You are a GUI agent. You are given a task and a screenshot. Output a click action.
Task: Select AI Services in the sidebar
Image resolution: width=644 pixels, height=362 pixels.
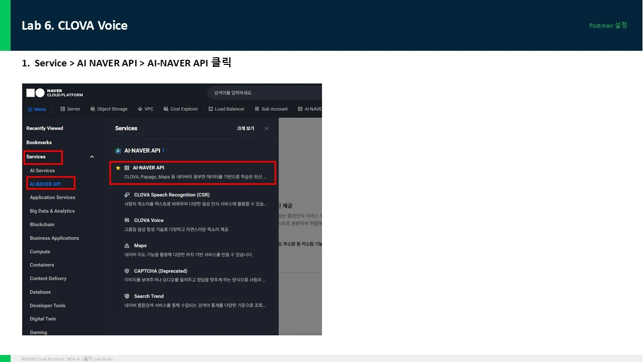(x=42, y=170)
